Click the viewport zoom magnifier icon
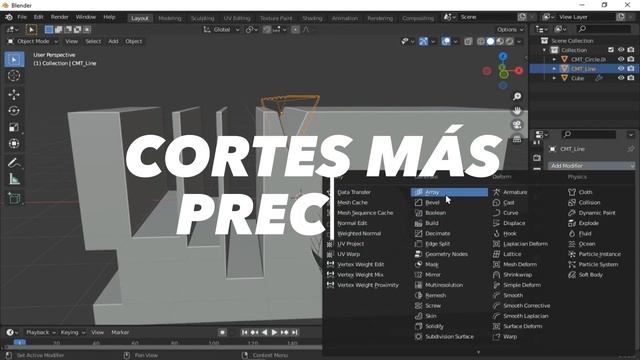This screenshot has width=640, height=360. coord(517,96)
